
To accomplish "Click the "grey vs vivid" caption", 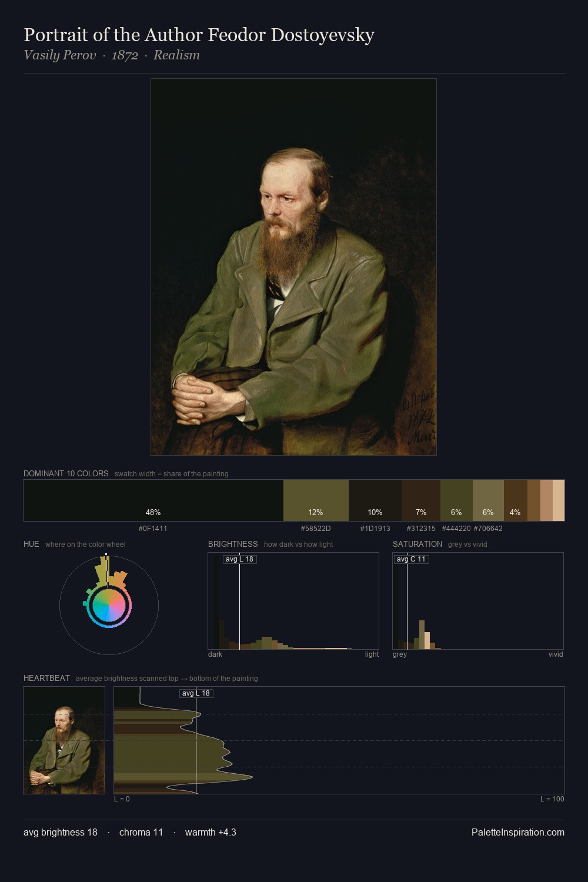I will point(467,544).
